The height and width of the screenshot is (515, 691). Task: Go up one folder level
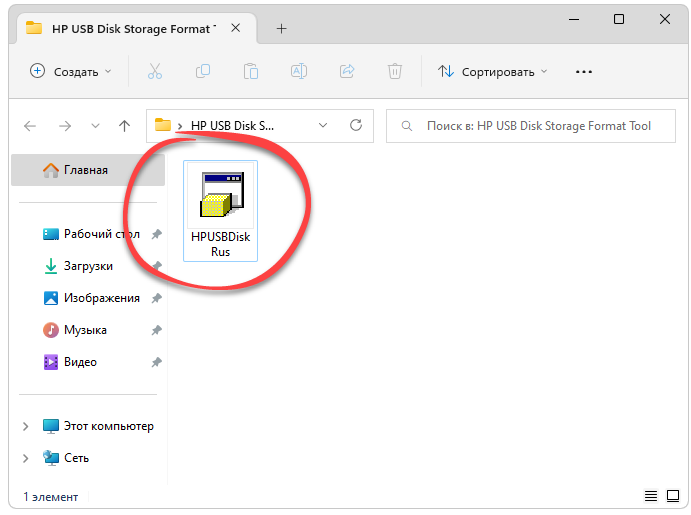point(125,126)
